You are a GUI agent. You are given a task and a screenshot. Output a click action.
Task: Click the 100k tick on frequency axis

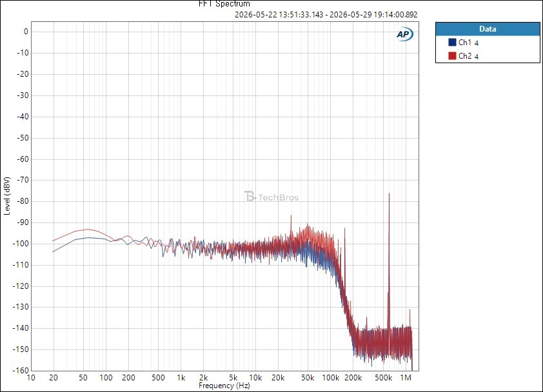(x=331, y=378)
